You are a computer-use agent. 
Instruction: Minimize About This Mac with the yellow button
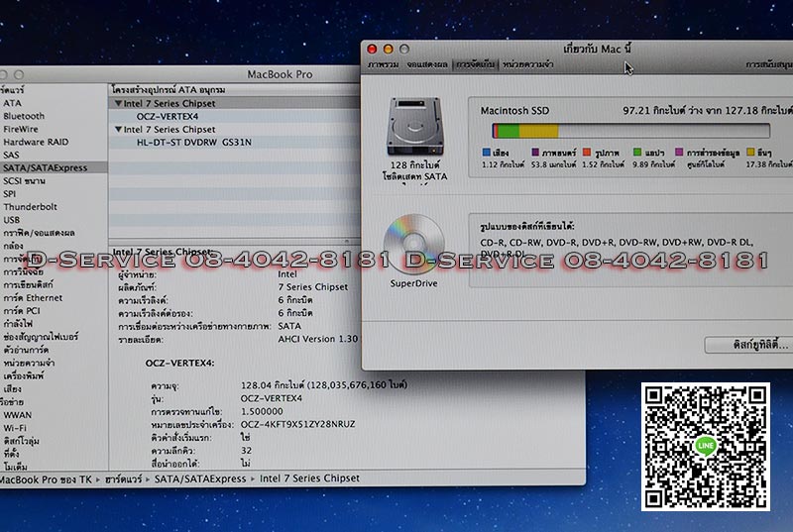click(388, 49)
